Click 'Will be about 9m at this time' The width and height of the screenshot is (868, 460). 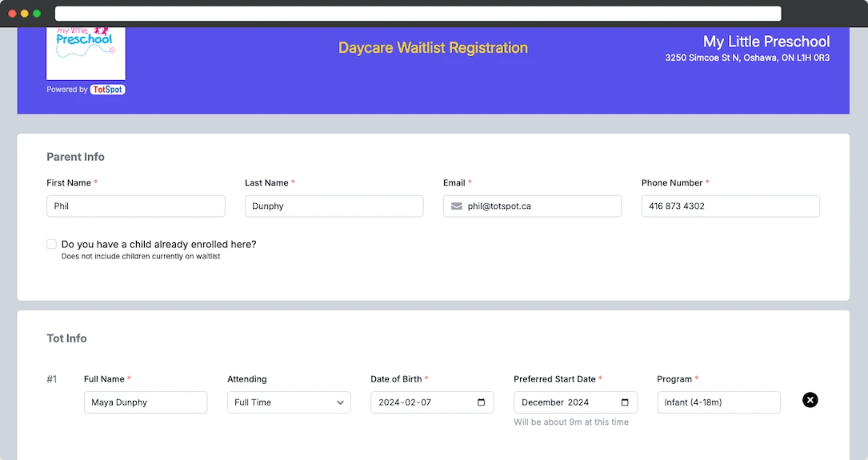point(570,422)
